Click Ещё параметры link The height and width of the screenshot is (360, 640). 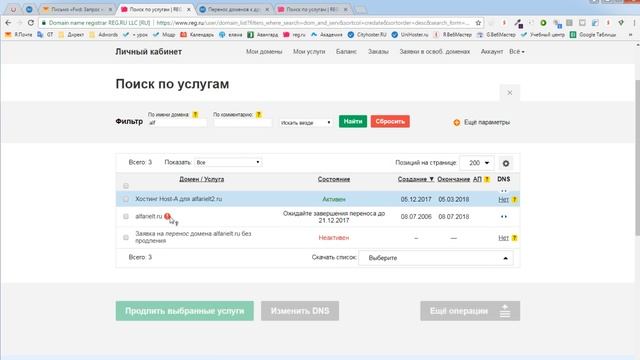(487, 122)
